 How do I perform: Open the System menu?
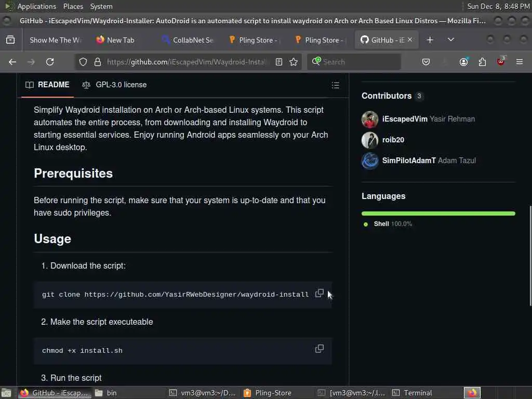point(101,6)
